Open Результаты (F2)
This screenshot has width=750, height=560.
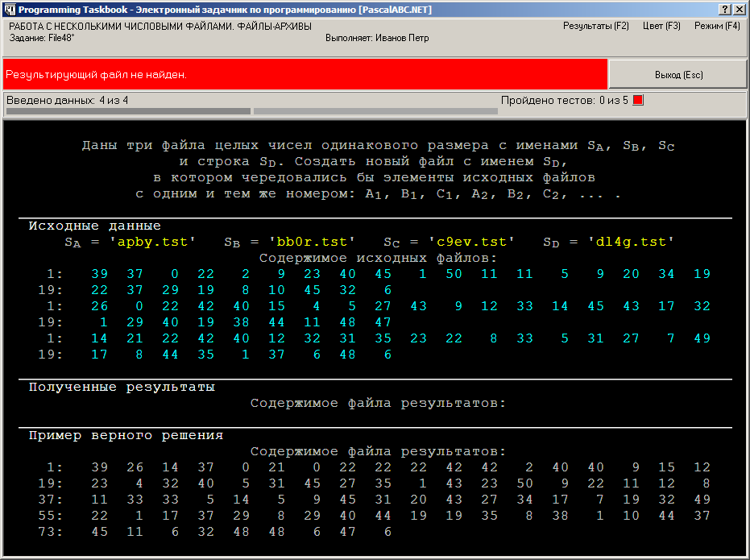[595, 26]
